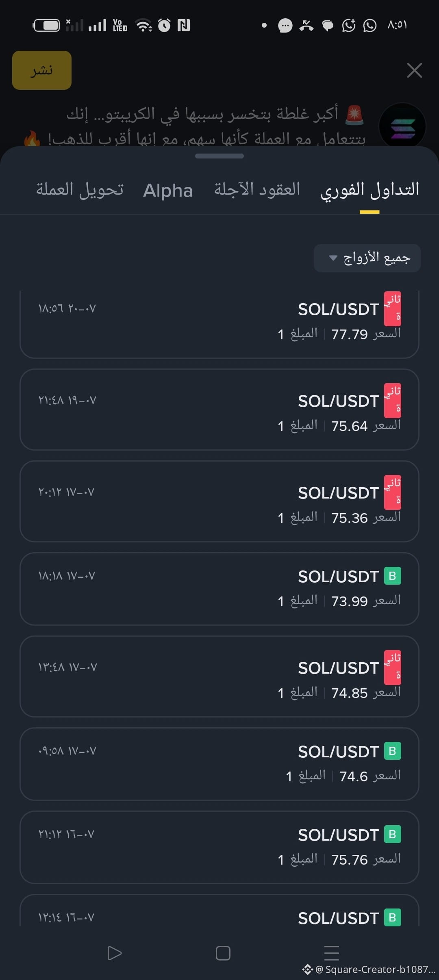439x980 pixels.
Task: Click red sell badge on 74.85 trade
Action: pyautogui.click(x=393, y=667)
